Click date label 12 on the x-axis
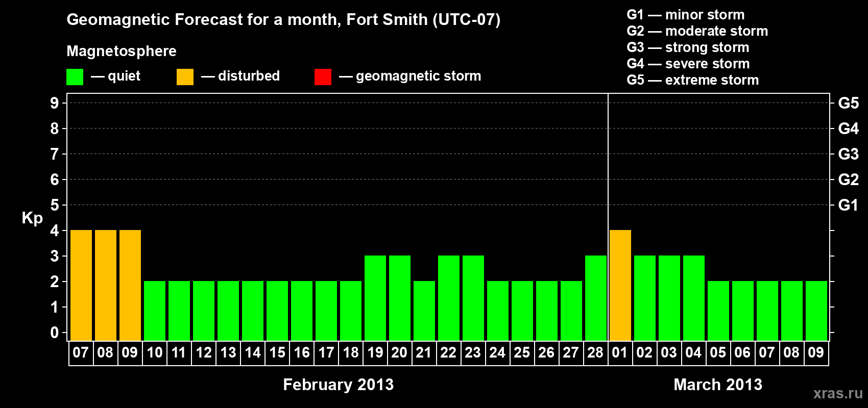868x408 pixels. coord(204,353)
